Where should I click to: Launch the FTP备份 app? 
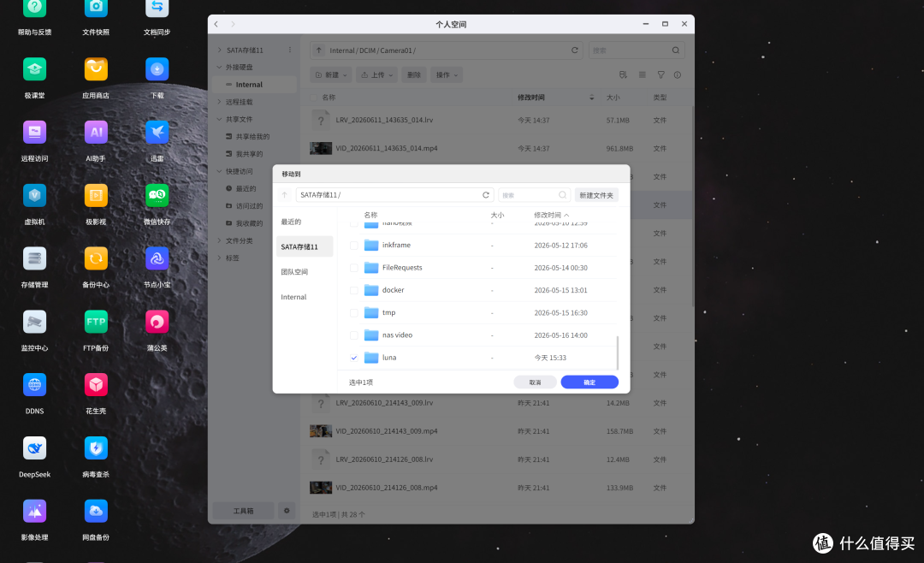(x=96, y=322)
